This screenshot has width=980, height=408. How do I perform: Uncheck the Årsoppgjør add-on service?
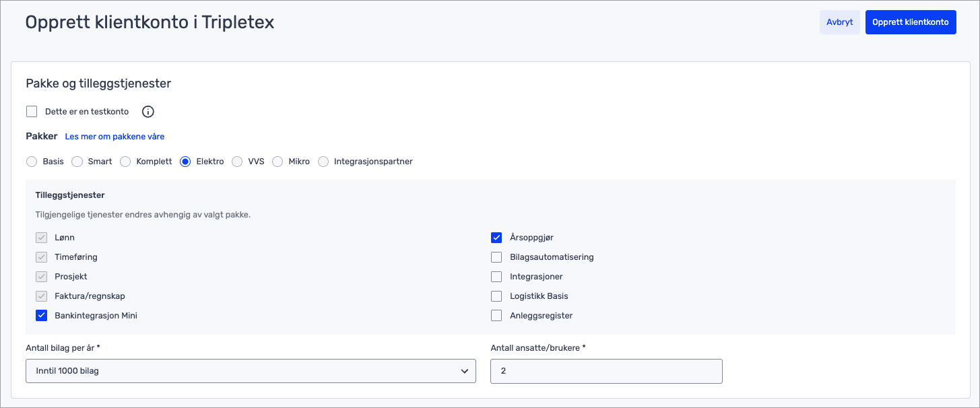(496, 238)
